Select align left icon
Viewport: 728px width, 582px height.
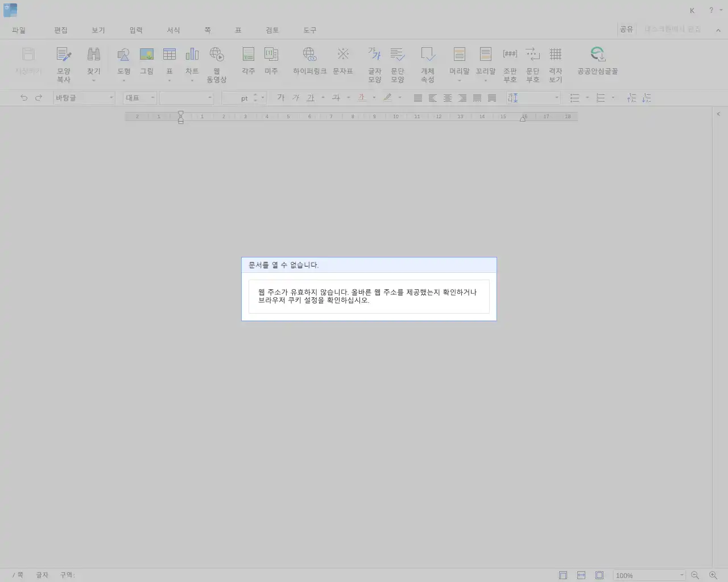(x=433, y=98)
